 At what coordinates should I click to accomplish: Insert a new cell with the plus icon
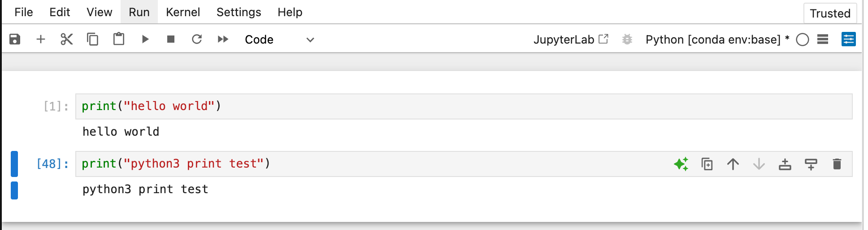coord(41,39)
